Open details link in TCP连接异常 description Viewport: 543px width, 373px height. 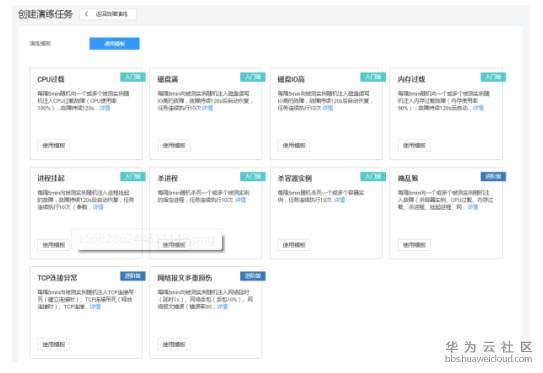95,307
